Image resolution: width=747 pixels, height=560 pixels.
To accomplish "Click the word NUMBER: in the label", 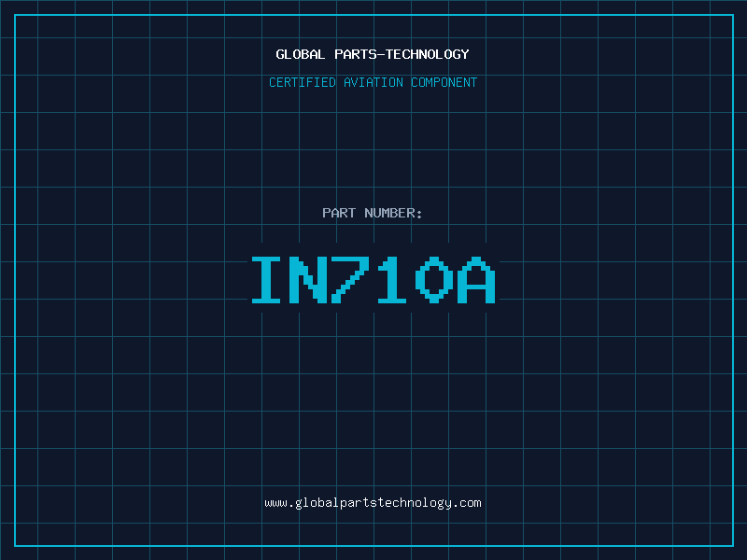I will point(394,213).
